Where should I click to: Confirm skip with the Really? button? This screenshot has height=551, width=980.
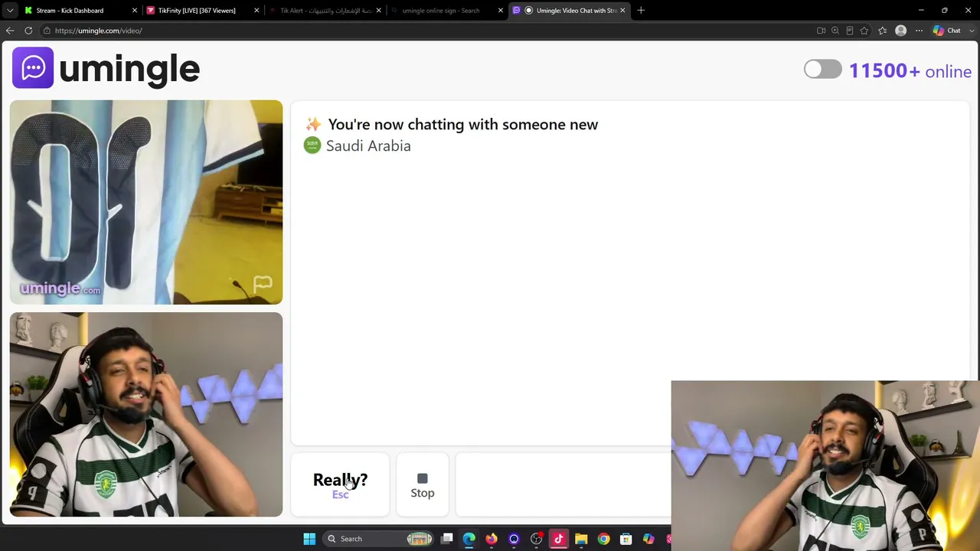(340, 485)
